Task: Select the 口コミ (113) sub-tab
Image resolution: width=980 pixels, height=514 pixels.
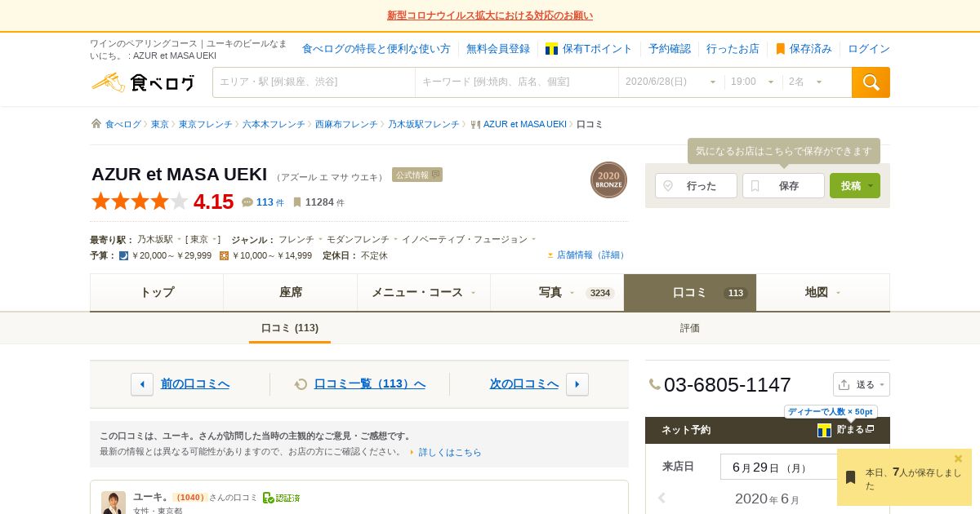Action: (x=290, y=328)
